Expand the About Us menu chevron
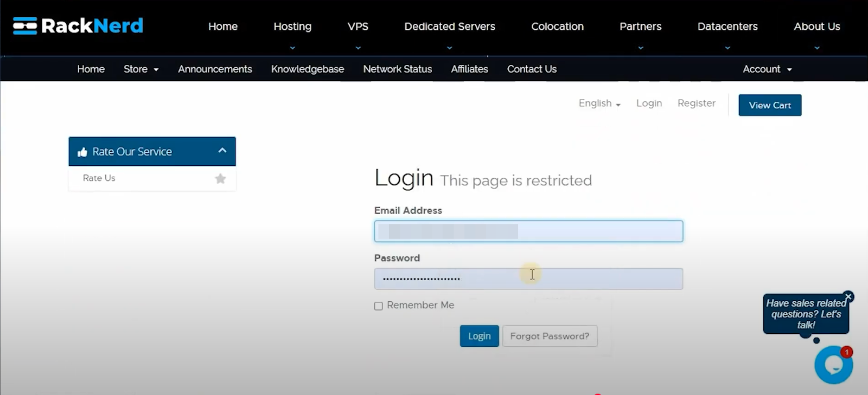868x395 pixels. [817, 48]
